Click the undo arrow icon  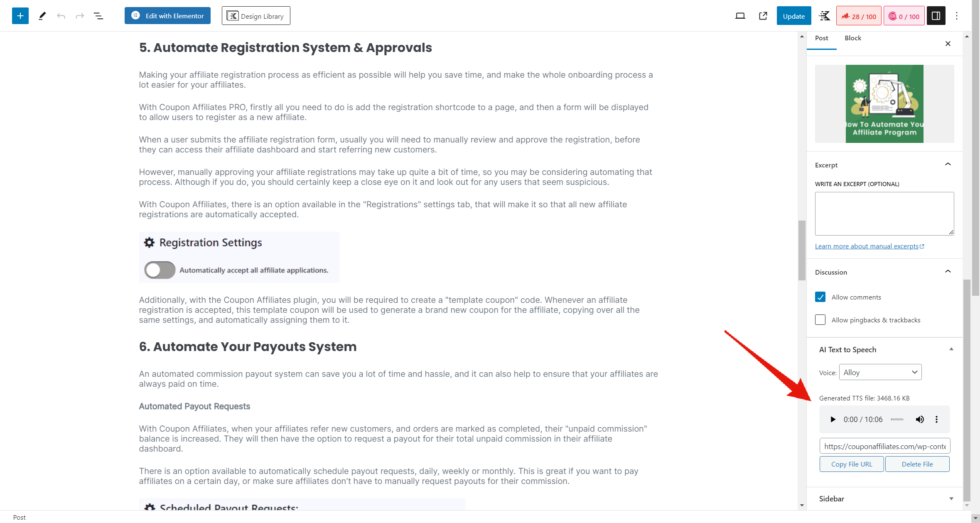(60, 15)
